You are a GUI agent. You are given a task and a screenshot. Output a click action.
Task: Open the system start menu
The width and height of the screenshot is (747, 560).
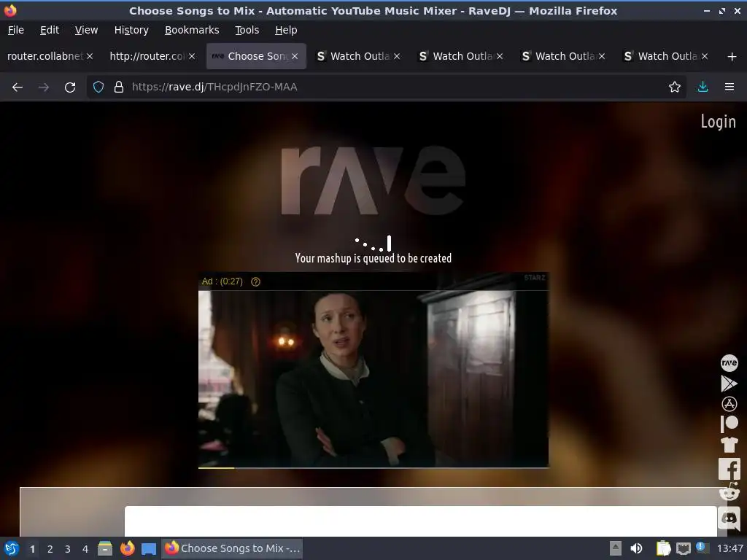click(12, 548)
